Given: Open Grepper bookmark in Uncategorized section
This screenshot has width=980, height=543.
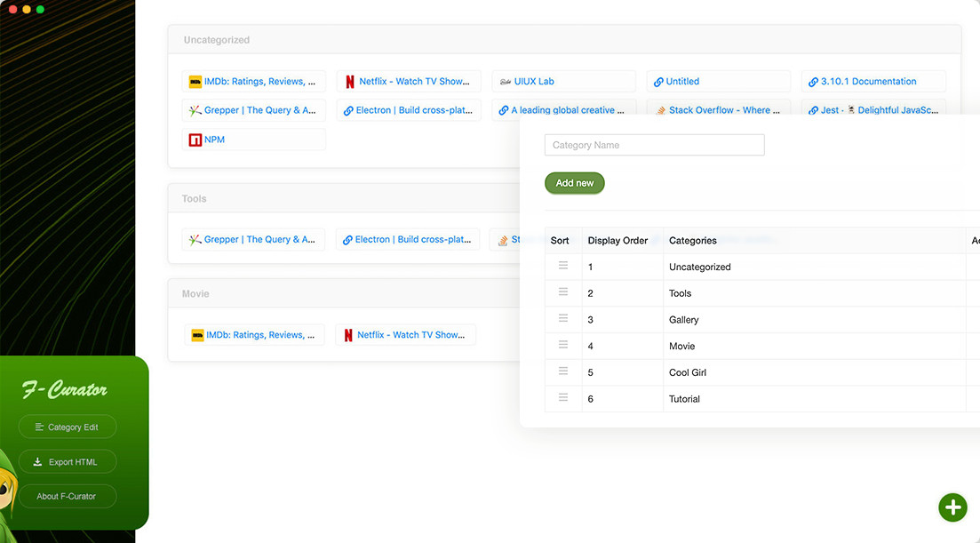Looking at the screenshot, I should (x=254, y=110).
